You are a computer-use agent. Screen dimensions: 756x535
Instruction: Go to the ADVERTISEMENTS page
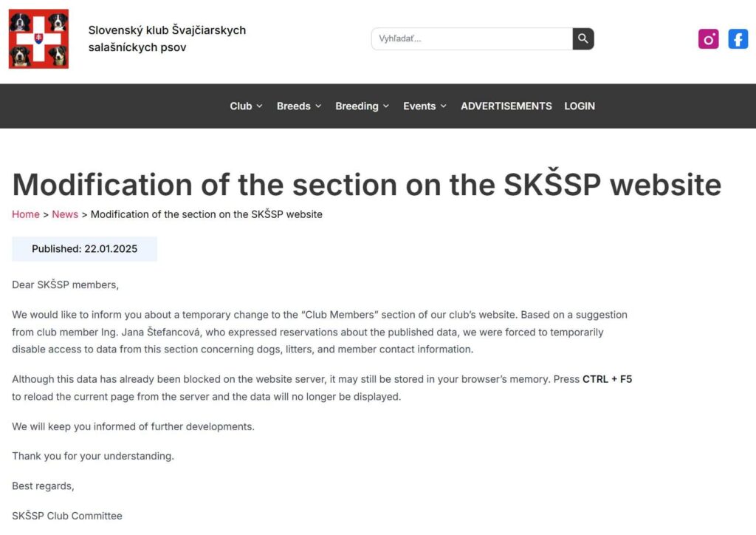pos(506,106)
